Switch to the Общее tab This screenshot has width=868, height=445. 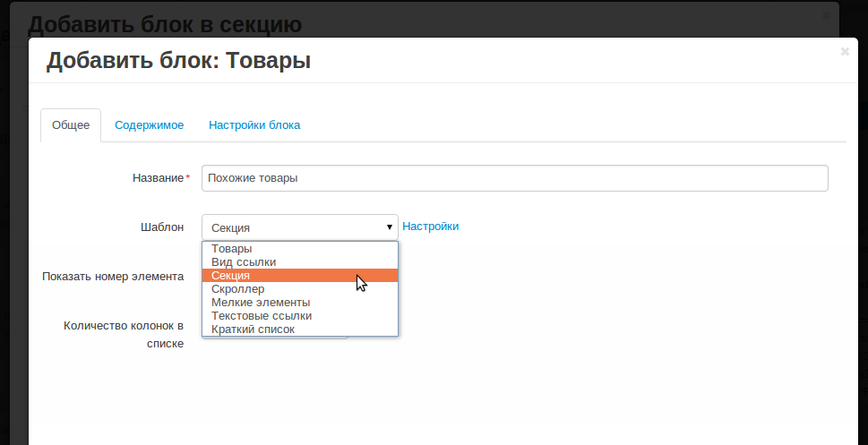tap(71, 125)
